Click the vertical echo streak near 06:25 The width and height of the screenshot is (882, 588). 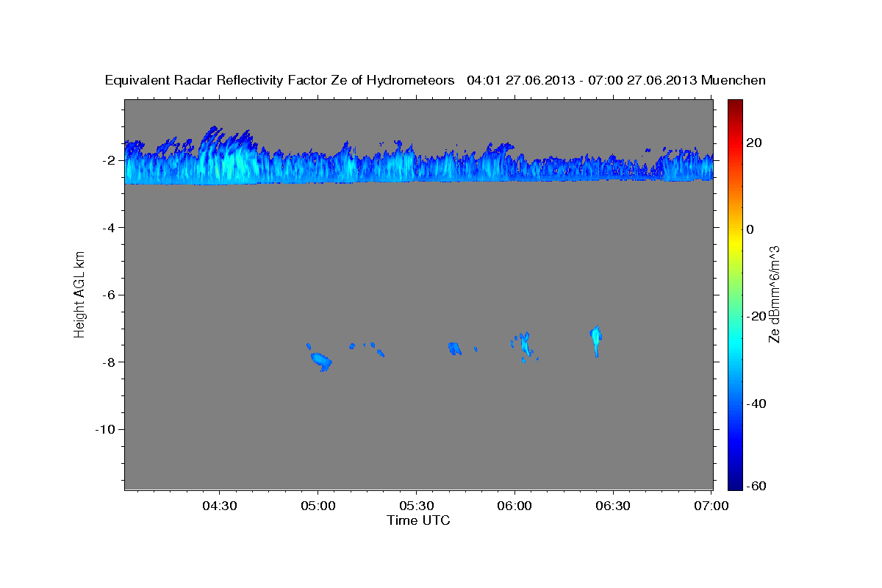click(596, 340)
